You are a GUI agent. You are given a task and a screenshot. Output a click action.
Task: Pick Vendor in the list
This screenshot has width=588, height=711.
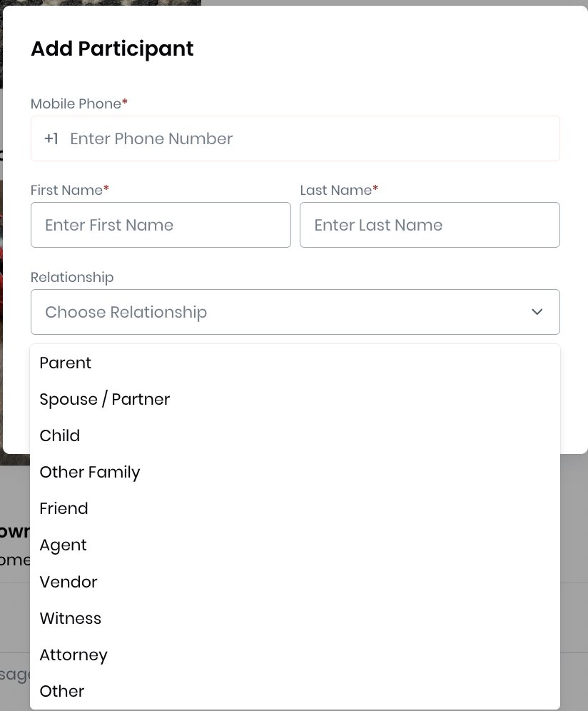(x=69, y=582)
